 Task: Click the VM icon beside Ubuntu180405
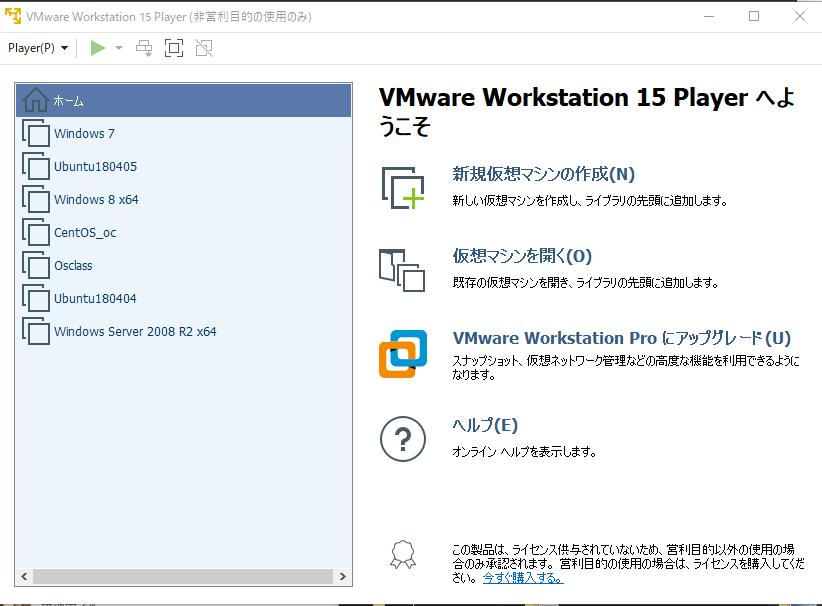tap(36, 166)
